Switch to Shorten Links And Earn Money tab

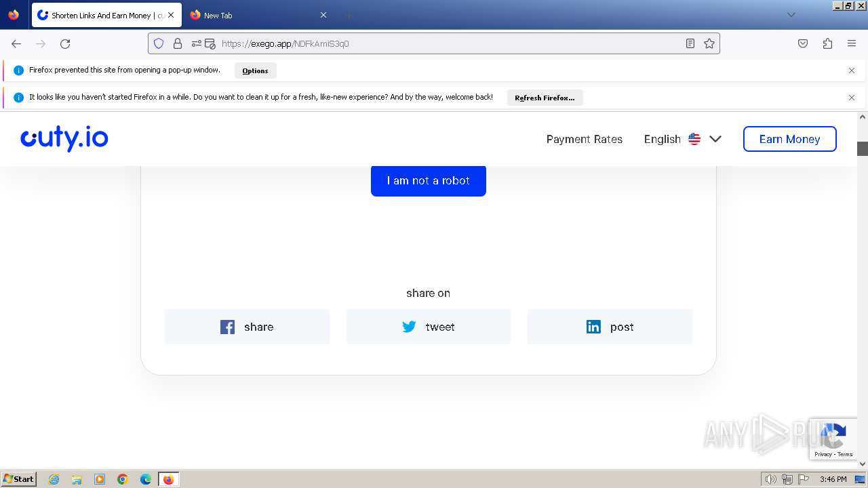(x=106, y=15)
